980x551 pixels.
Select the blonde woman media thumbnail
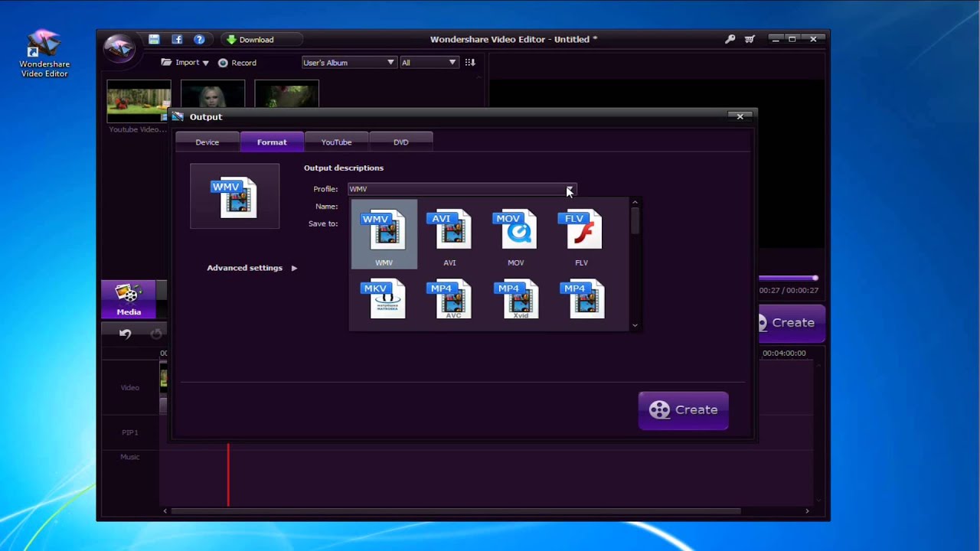pyautogui.click(x=213, y=95)
